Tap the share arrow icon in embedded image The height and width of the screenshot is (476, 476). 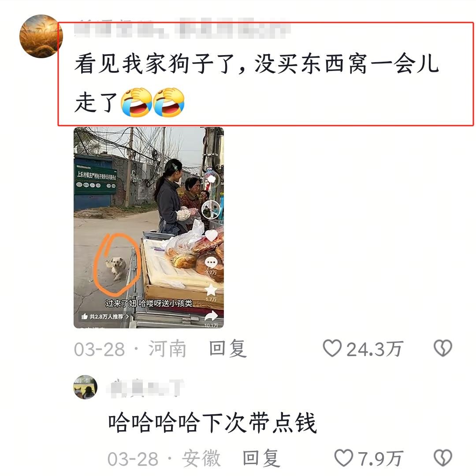[211, 316]
